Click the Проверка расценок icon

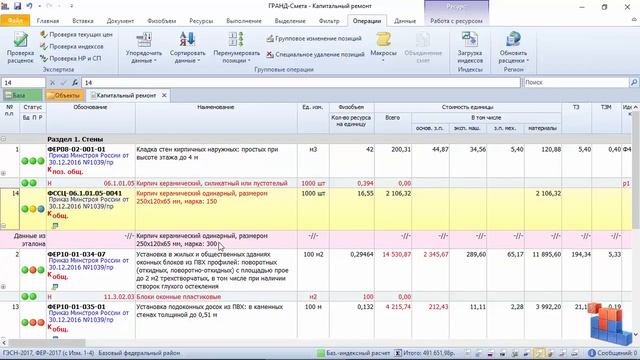pos(20,40)
